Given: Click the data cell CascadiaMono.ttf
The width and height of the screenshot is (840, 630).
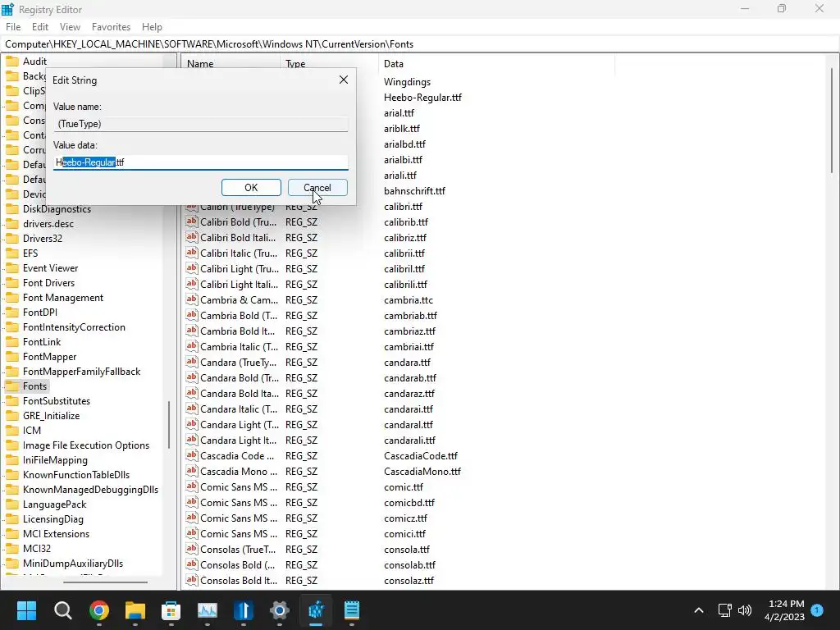Looking at the screenshot, I should click(x=422, y=471).
